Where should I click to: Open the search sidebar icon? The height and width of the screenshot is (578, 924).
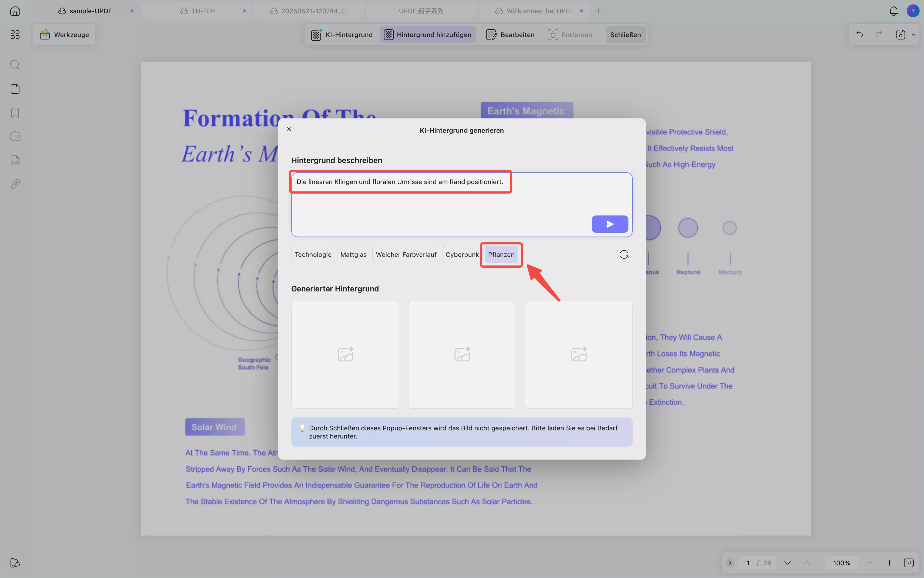click(x=15, y=65)
